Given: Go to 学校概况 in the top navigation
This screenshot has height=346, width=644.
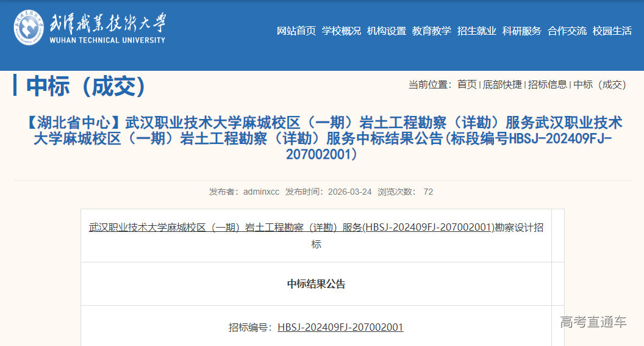Looking at the screenshot, I should pos(341,31).
